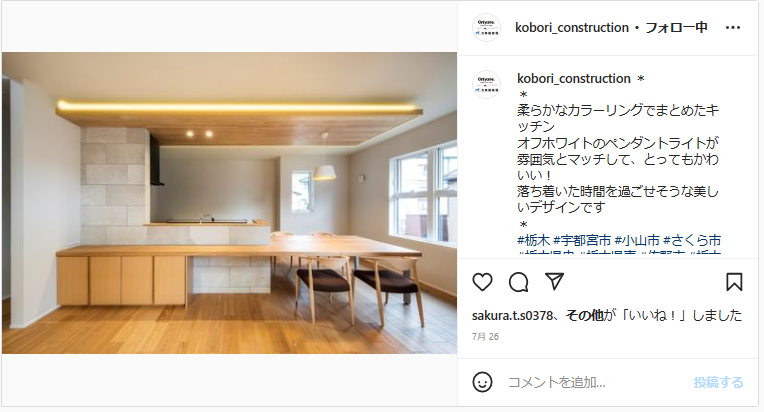
Task: Open the emoji picker smiley icon
Action: (482, 382)
